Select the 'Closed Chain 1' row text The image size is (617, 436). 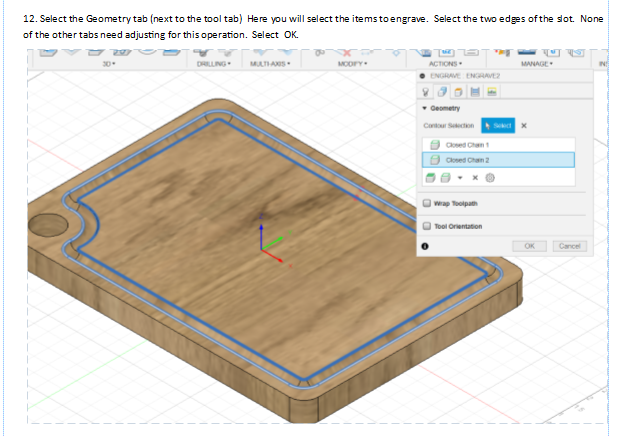click(467, 145)
